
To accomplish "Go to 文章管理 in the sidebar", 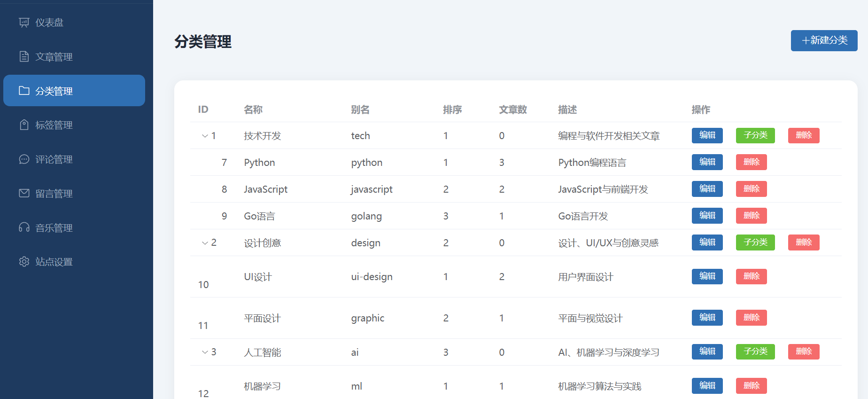I will tap(74, 57).
